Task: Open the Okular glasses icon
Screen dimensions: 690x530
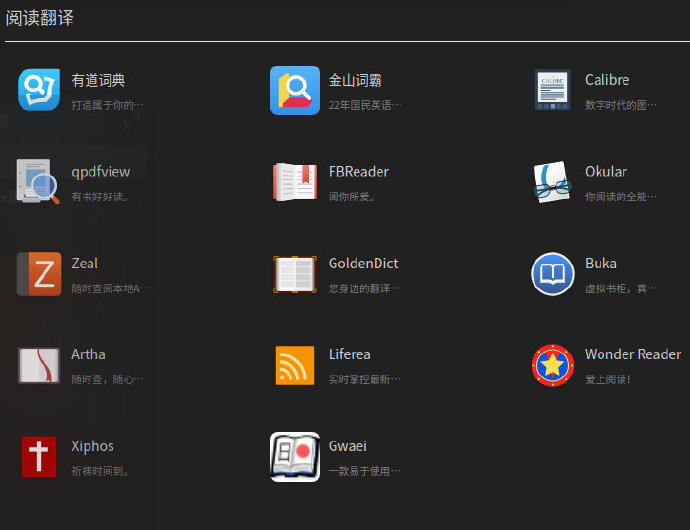Action: pyautogui.click(x=552, y=182)
